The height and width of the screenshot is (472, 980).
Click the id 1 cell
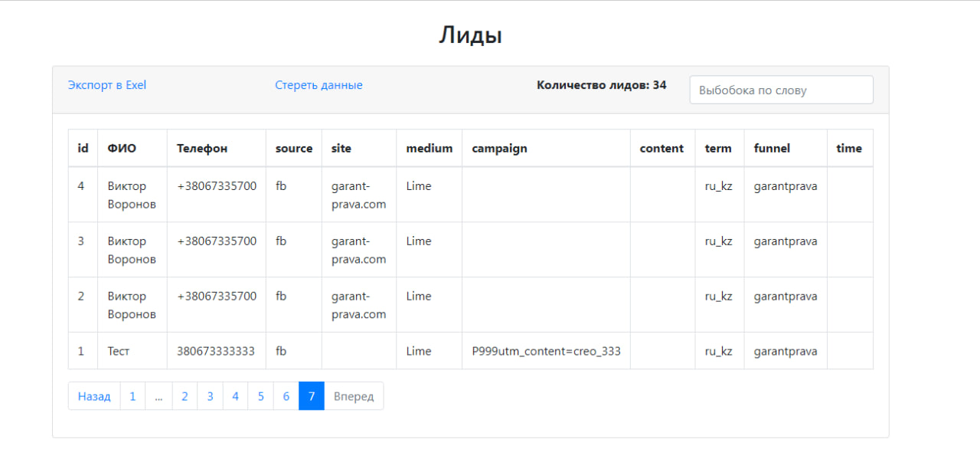[81, 352]
